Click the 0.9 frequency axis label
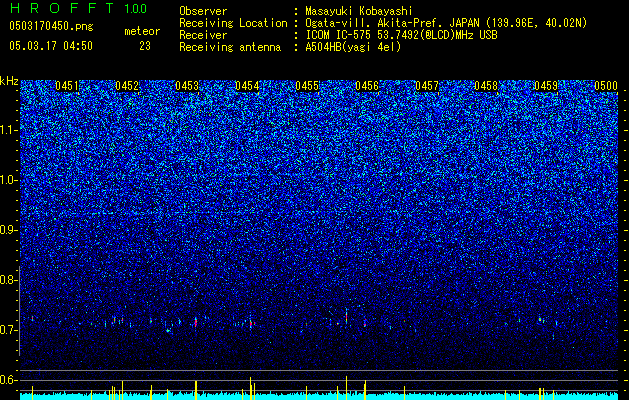The image size is (629, 400). 9,230
